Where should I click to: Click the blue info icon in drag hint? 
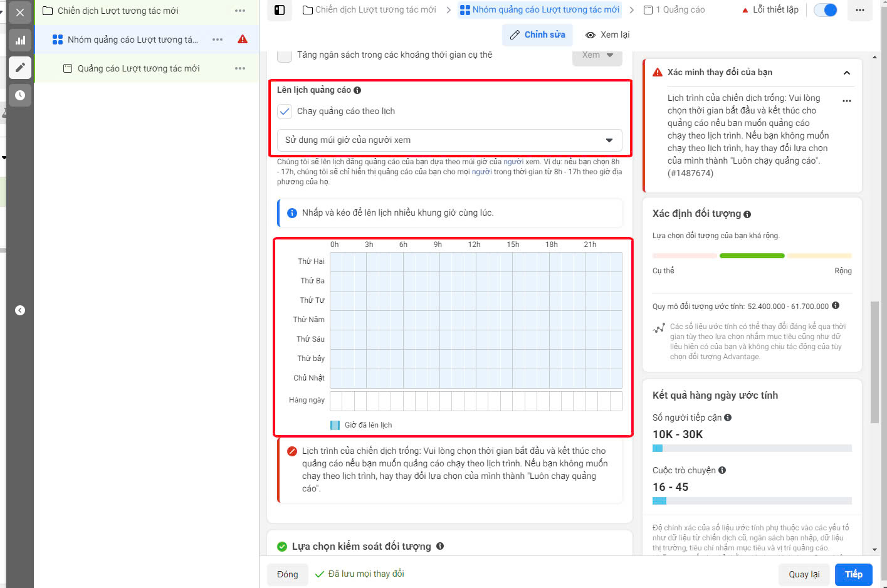pos(291,213)
